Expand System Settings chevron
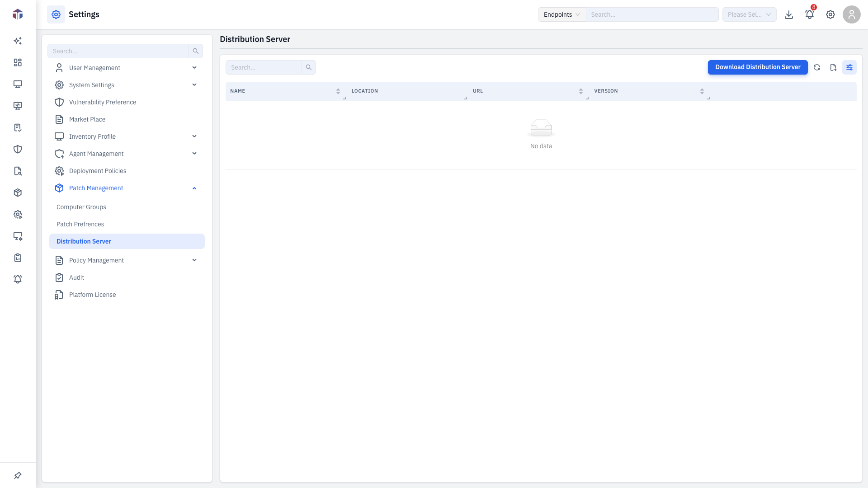This screenshot has width=868, height=488. point(194,85)
